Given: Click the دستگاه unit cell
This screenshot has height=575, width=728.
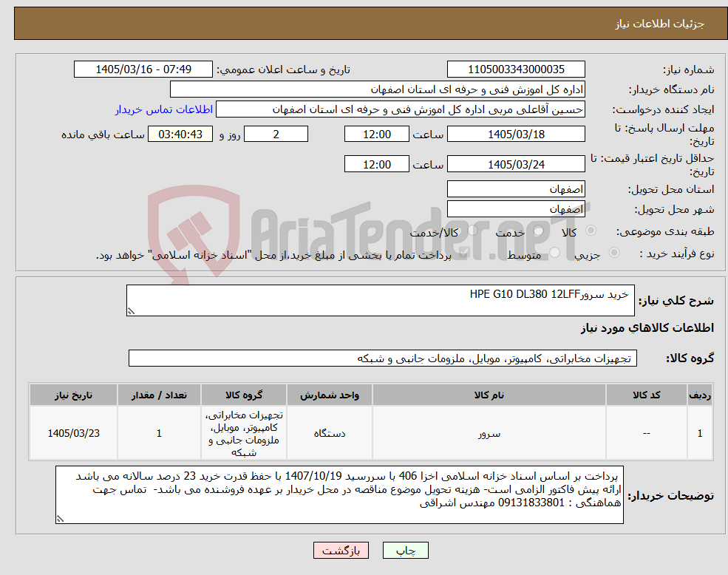Looking at the screenshot, I should tap(329, 433).
